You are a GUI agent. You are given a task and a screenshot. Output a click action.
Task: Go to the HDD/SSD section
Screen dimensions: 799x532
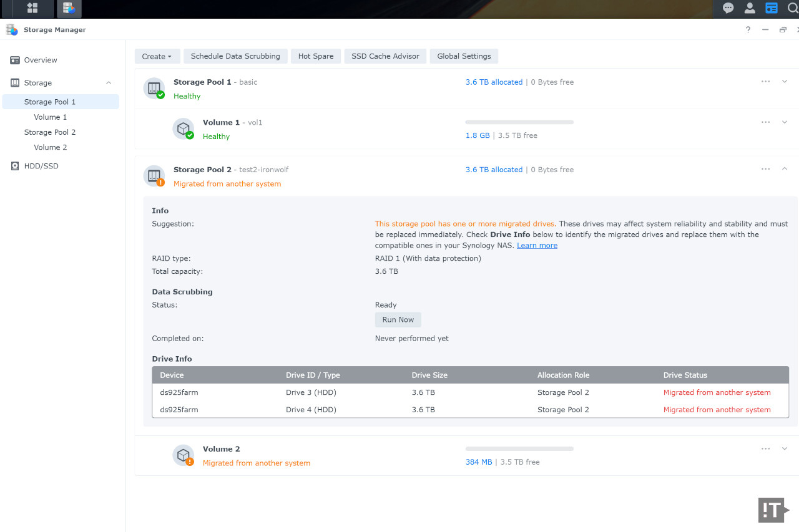41,166
